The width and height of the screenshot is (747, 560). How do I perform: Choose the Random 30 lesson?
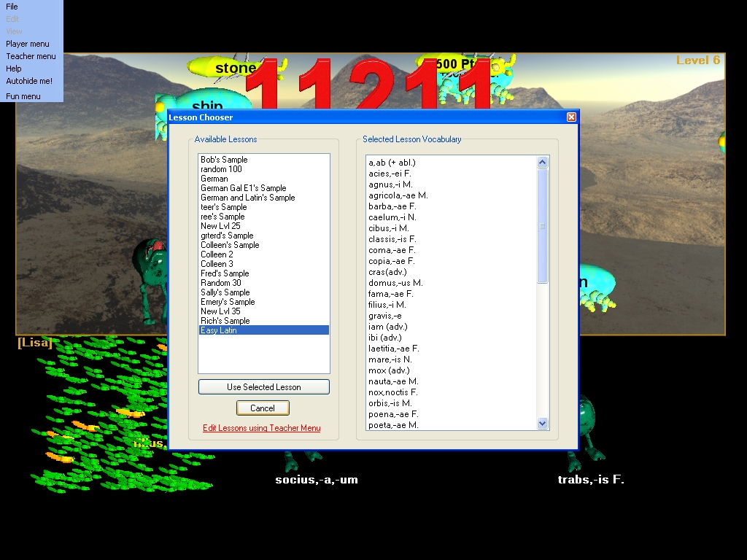pos(221,283)
